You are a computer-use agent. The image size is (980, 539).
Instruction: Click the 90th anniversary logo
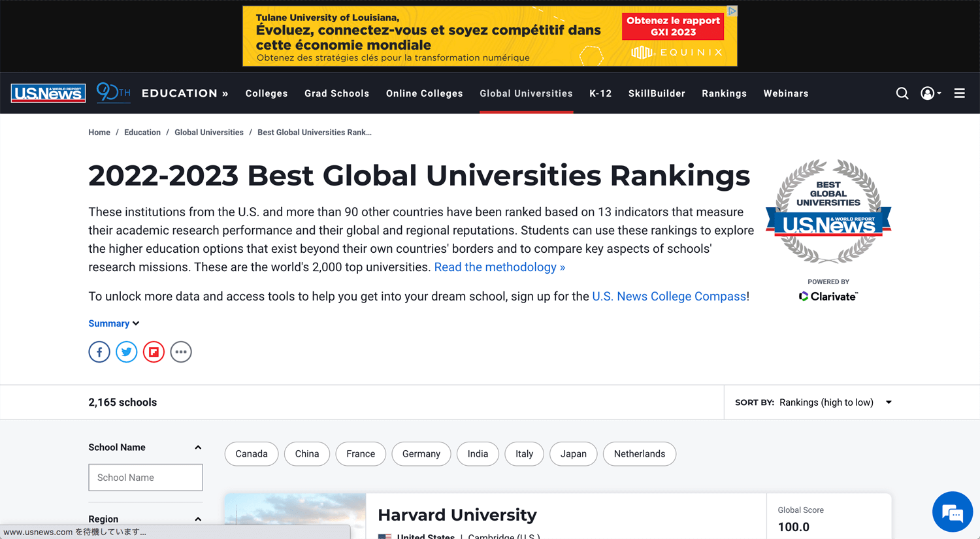(x=113, y=92)
